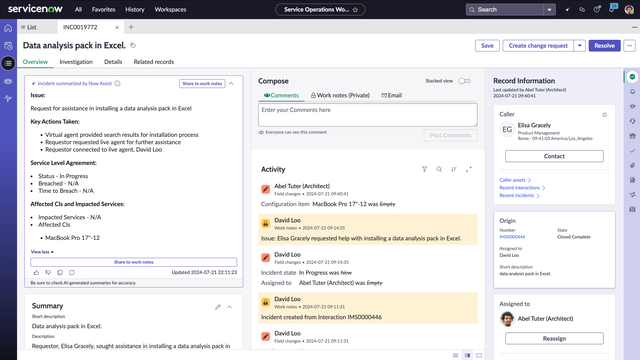
Task: Copy the AI summary using the copy icon
Action: pyautogui.click(x=60, y=272)
